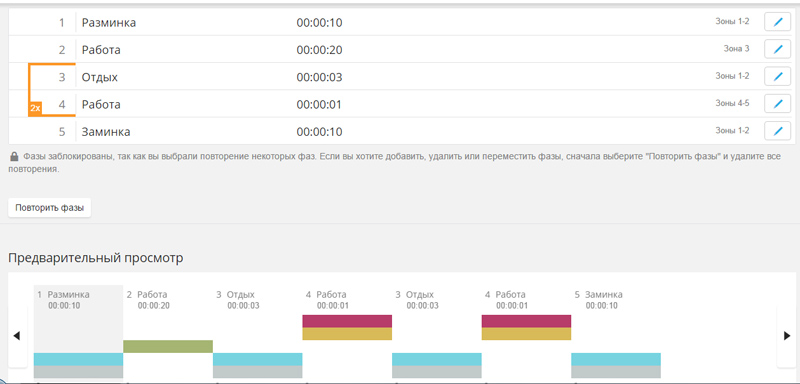
Task: Click the 2 Работа preview label
Action: click(x=146, y=295)
